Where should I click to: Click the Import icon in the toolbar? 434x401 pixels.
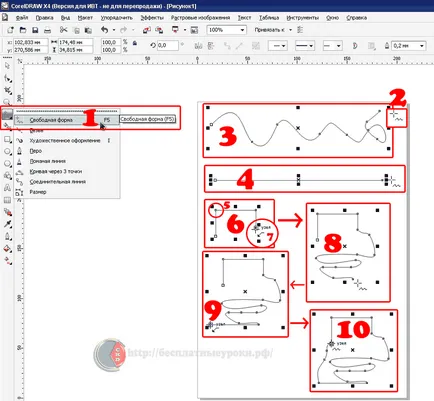click(x=147, y=30)
